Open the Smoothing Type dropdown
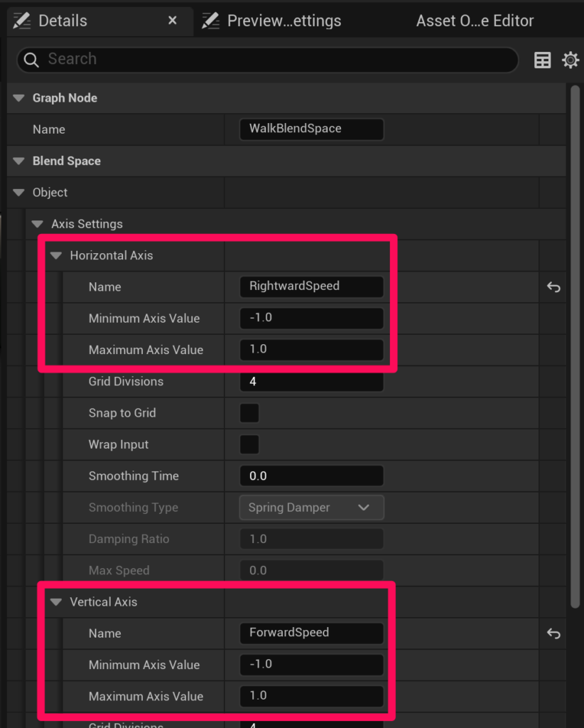 (312, 508)
